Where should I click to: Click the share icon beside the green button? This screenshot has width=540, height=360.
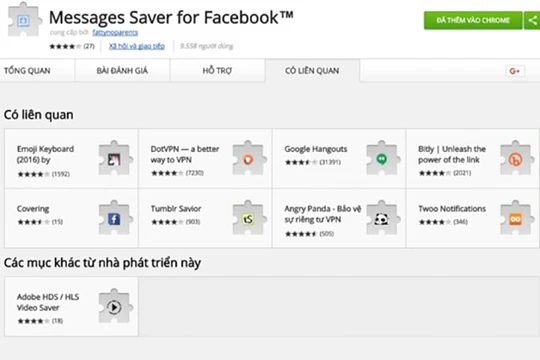click(x=532, y=21)
